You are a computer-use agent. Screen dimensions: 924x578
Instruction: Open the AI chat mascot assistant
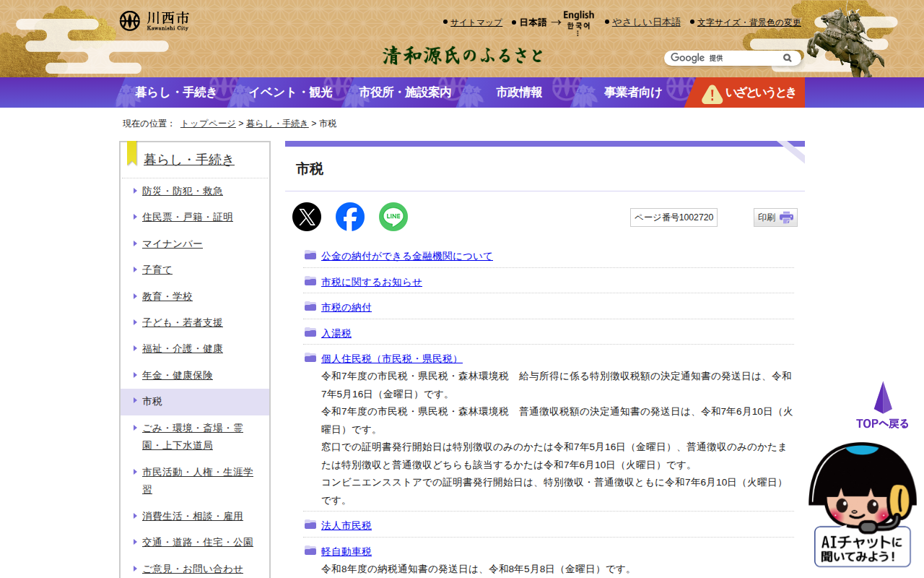863,506
